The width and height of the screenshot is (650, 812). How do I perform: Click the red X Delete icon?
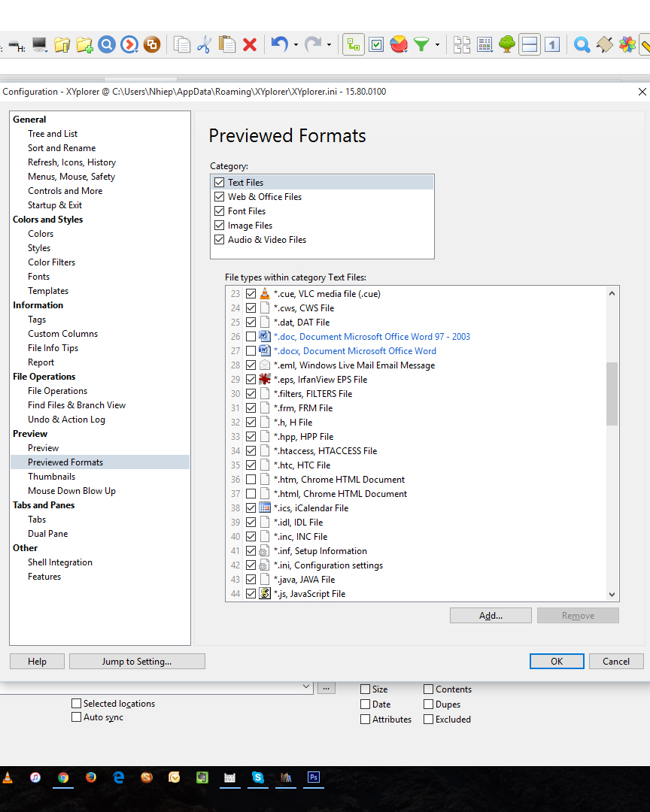click(250, 45)
